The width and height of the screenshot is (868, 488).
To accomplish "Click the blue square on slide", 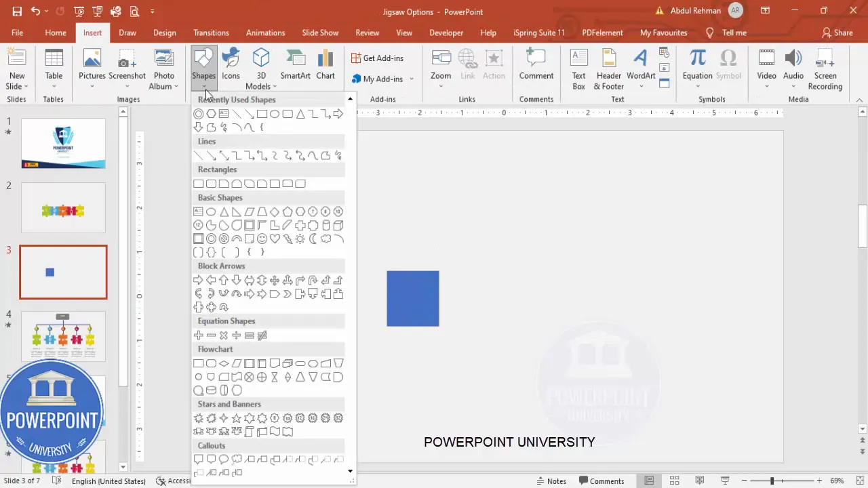I will point(413,298).
